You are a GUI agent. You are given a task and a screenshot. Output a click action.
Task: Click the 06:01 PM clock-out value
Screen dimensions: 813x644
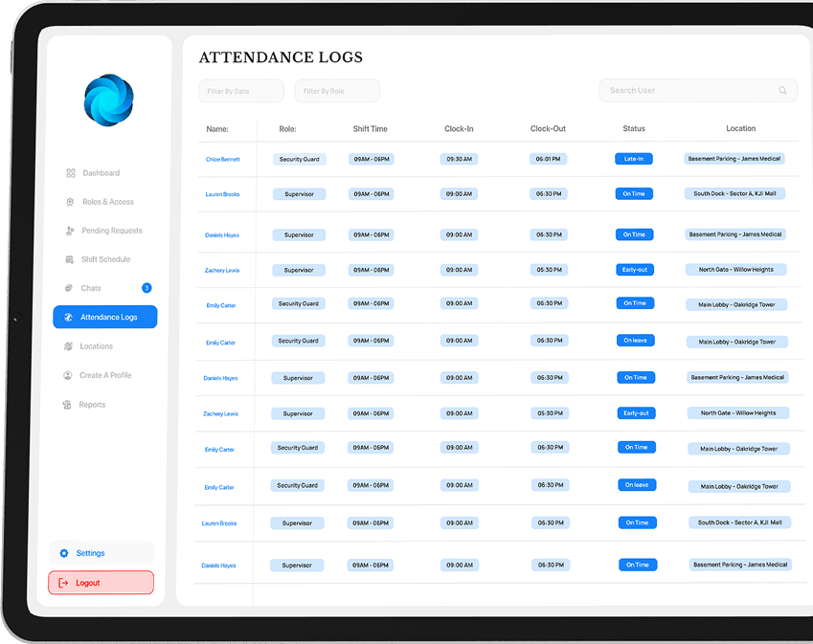[548, 159]
